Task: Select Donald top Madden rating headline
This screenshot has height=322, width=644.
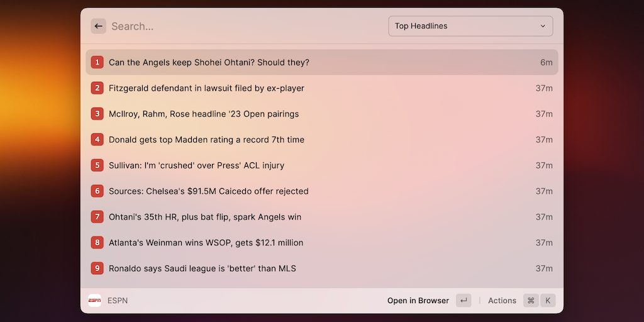Action: pyautogui.click(x=206, y=140)
